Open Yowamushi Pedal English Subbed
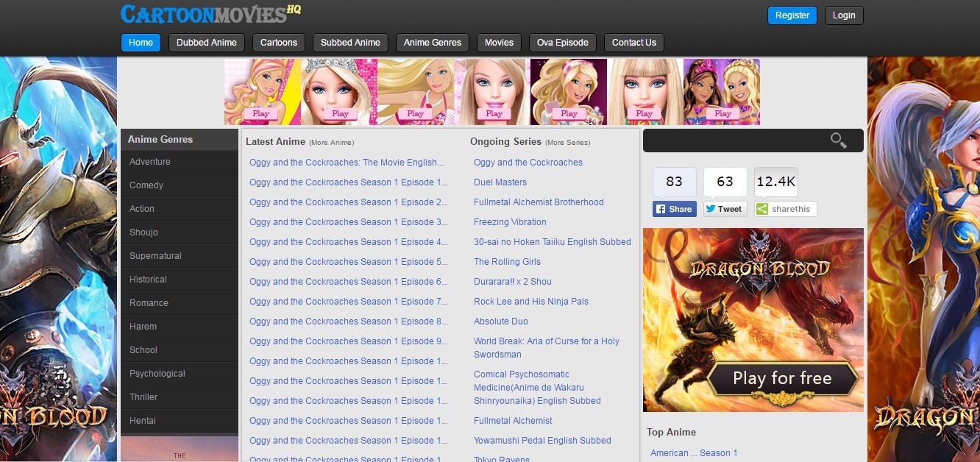Screen dimensions: 980x462 point(542,441)
